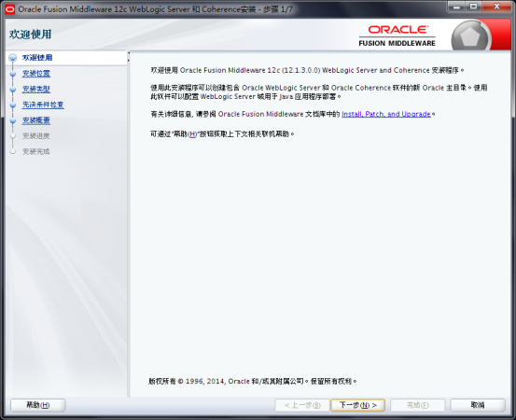Click the step bullet beside 安装概要

pyautogui.click(x=13, y=120)
